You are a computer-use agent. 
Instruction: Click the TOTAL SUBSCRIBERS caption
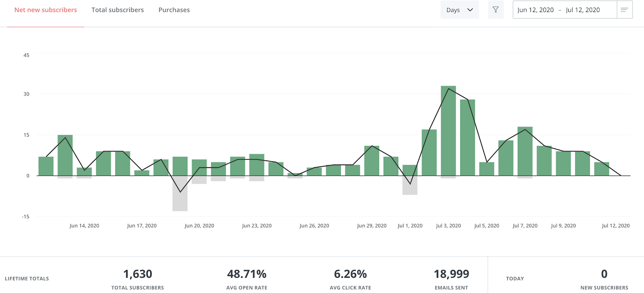(x=138, y=288)
